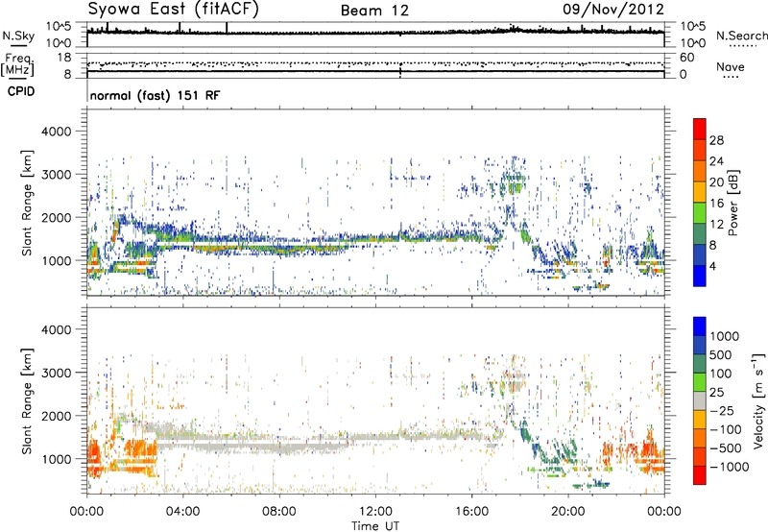
Task: Click the Nave axis '60' label
Action: point(686,58)
